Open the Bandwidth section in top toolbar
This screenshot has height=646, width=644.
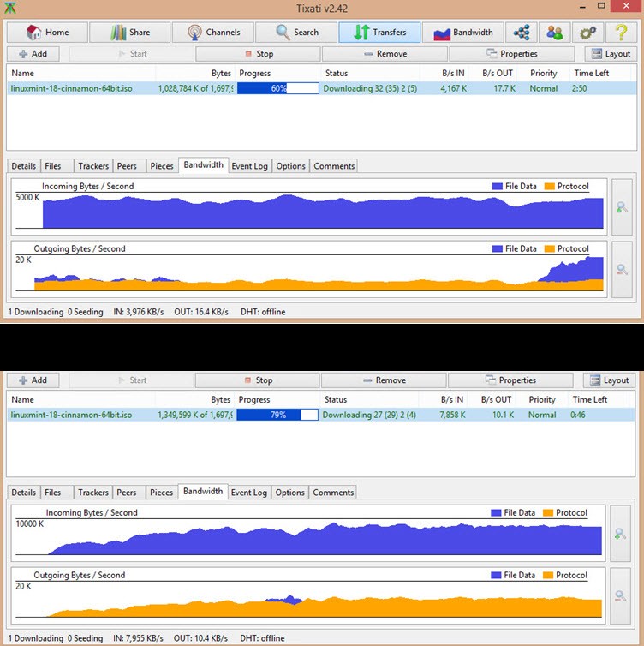(x=462, y=33)
